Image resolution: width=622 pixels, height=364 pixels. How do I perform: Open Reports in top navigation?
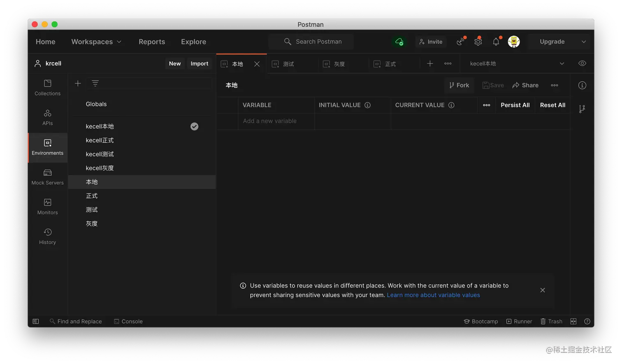152,42
